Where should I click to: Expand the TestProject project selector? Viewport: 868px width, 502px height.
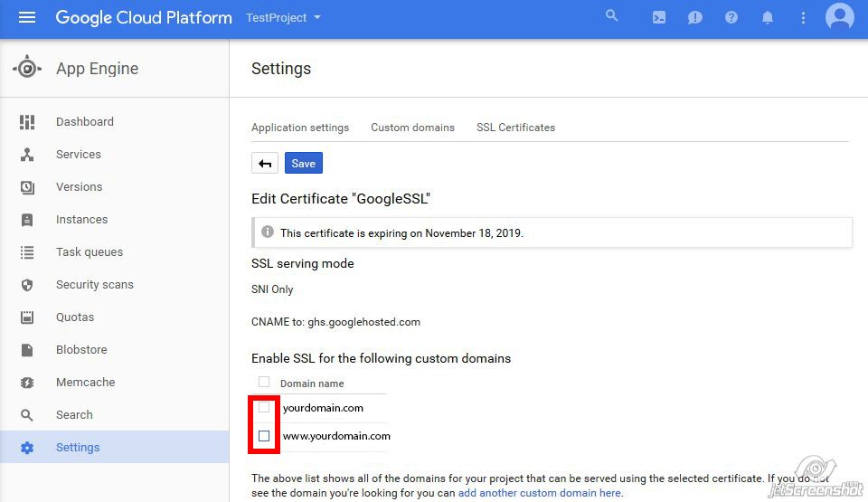point(283,17)
